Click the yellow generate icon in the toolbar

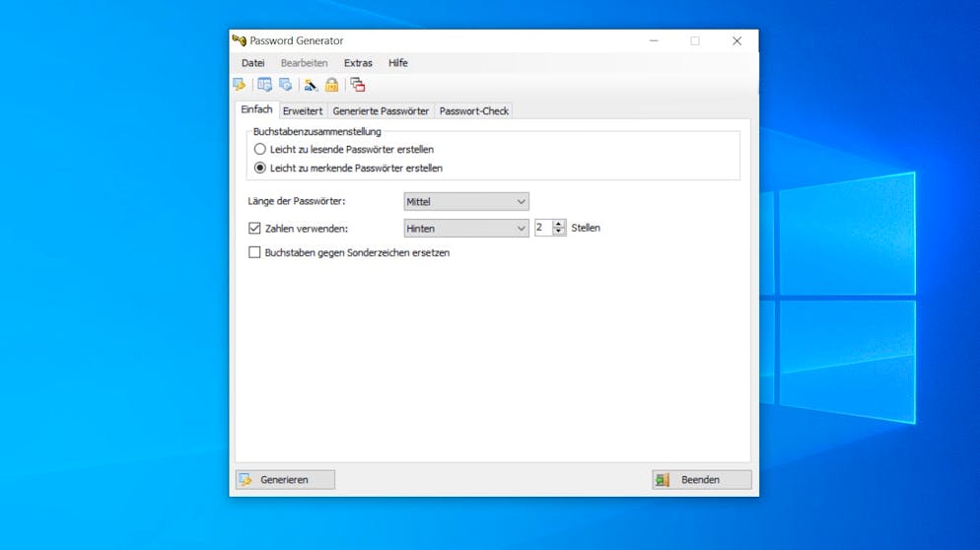239,85
